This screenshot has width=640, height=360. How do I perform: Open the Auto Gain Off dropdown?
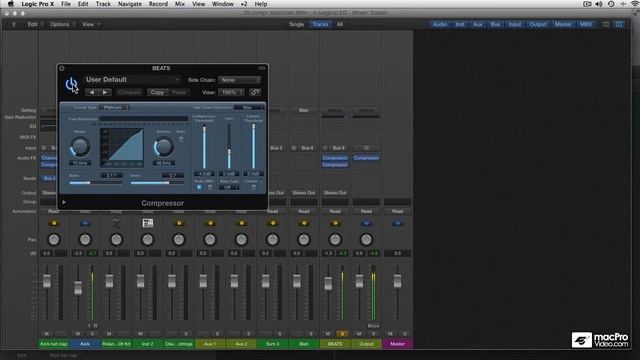coord(229,187)
